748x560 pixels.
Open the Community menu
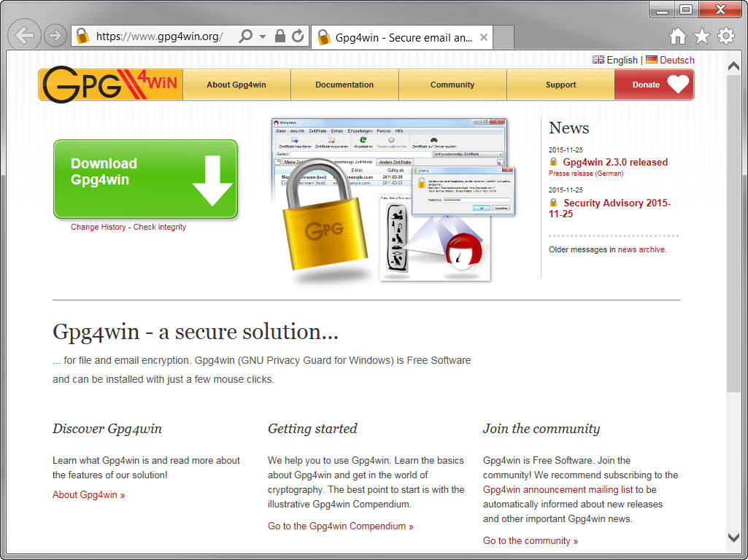tap(452, 85)
